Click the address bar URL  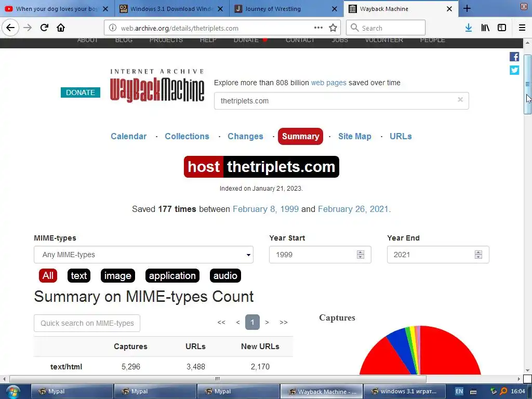pyautogui.click(x=180, y=28)
